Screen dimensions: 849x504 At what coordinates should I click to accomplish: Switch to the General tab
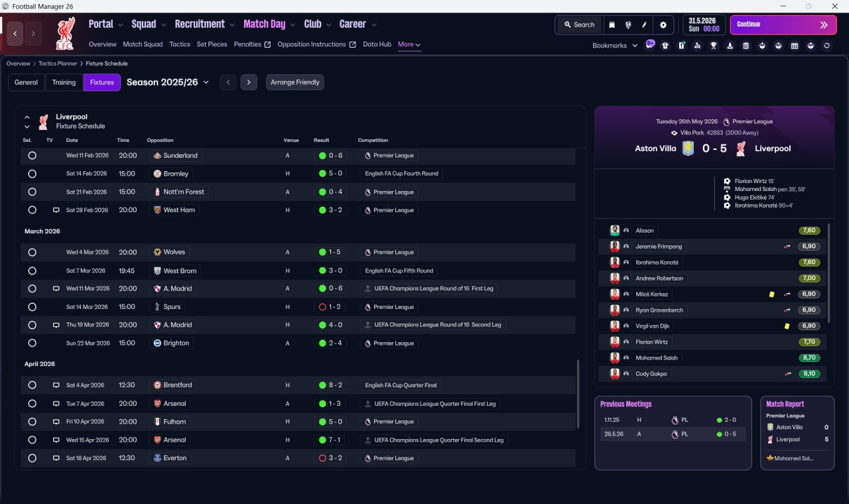[x=27, y=82]
